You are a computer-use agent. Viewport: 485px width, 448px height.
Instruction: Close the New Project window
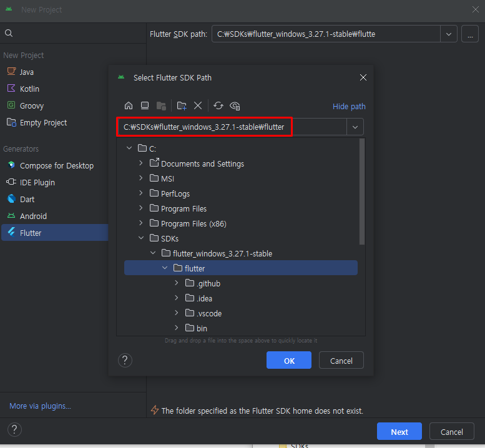(x=476, y=9)
